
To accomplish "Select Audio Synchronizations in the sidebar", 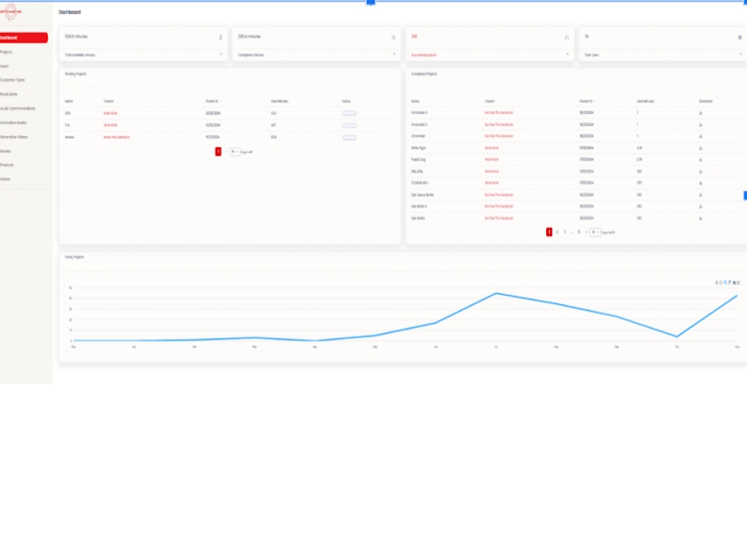I will point(18,107).
